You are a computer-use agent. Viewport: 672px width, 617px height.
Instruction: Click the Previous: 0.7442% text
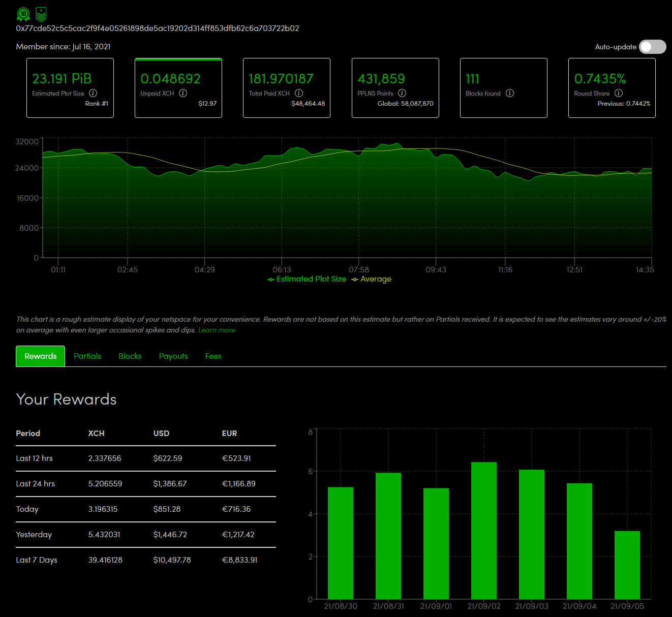[624, 104]
